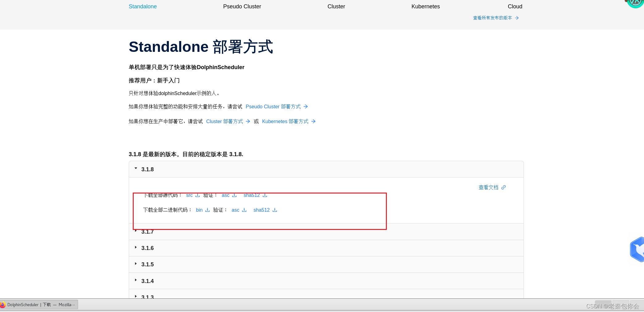644x312 pixels.
Task: Expand the 3.1.4 version section
Action: click(326, 281)
